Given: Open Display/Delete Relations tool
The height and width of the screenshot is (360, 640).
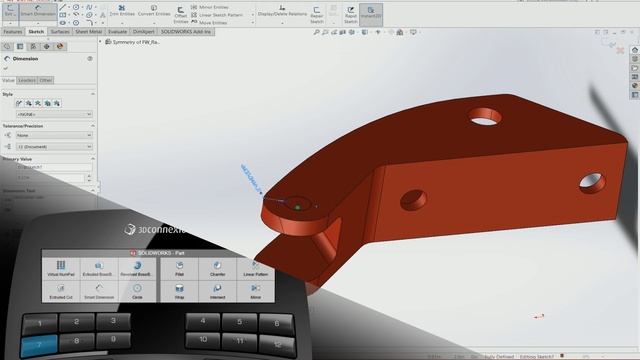Looking at the screenshot, I should [282, 11].
